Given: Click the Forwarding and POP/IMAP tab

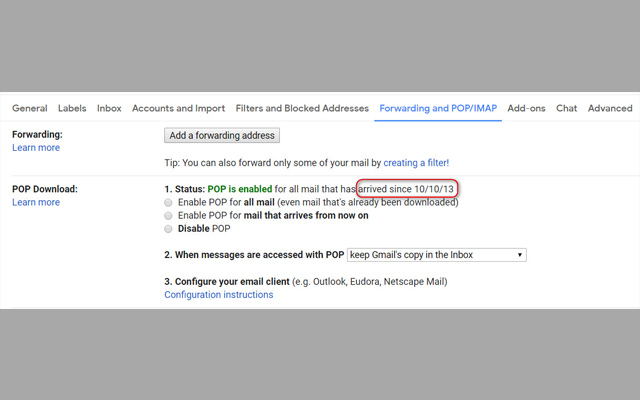Looking at the screenshot, I should point(437,108).
